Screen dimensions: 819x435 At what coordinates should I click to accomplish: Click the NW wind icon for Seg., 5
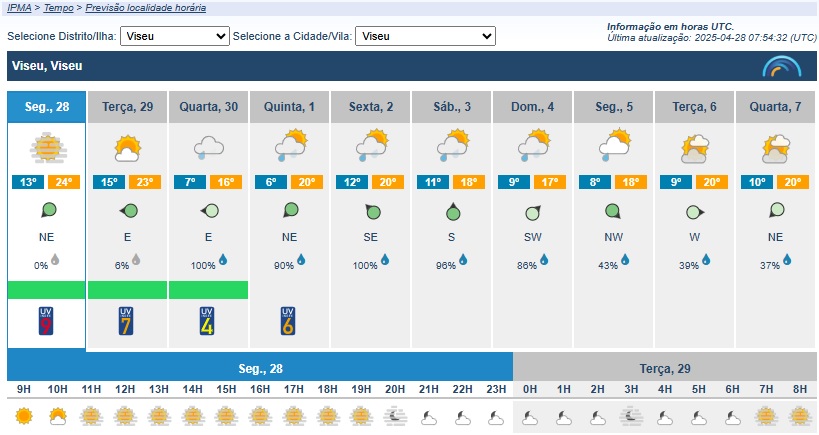(x=613, y=211)
